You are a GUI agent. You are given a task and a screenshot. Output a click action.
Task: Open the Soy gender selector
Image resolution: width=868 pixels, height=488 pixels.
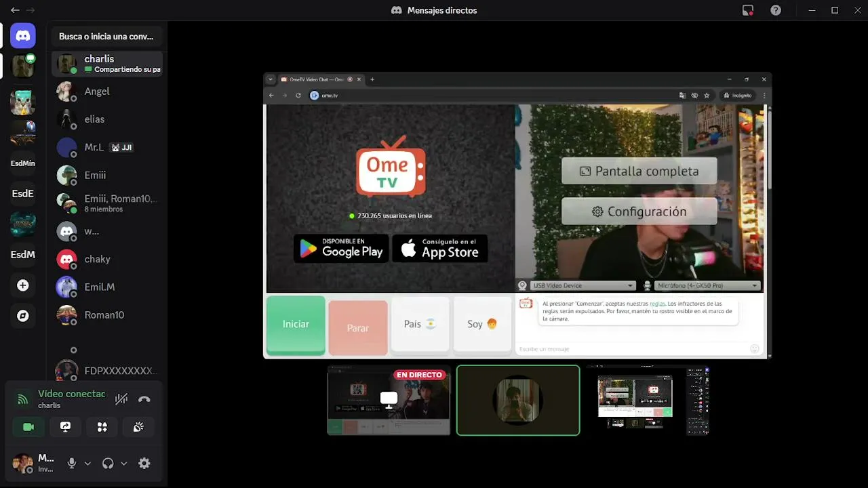pyautogui.click(x=482, y=324)
